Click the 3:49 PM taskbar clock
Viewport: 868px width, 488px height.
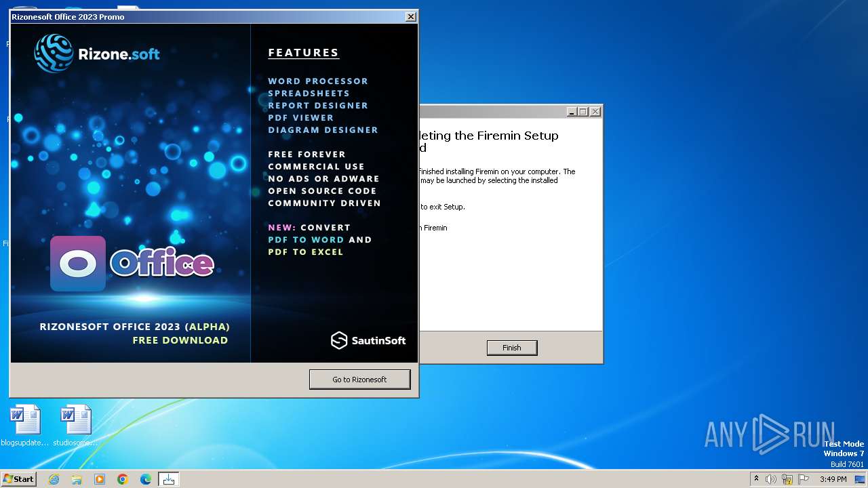833,479
